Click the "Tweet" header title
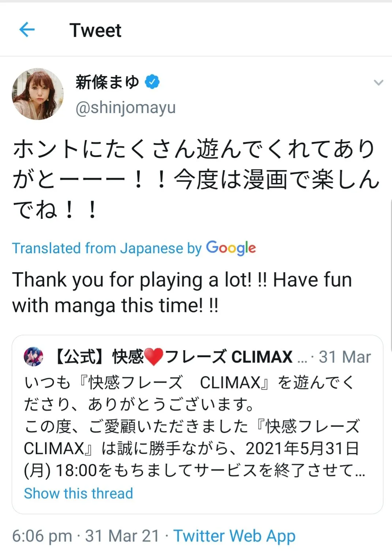The image size is (392, 551). 95,30
